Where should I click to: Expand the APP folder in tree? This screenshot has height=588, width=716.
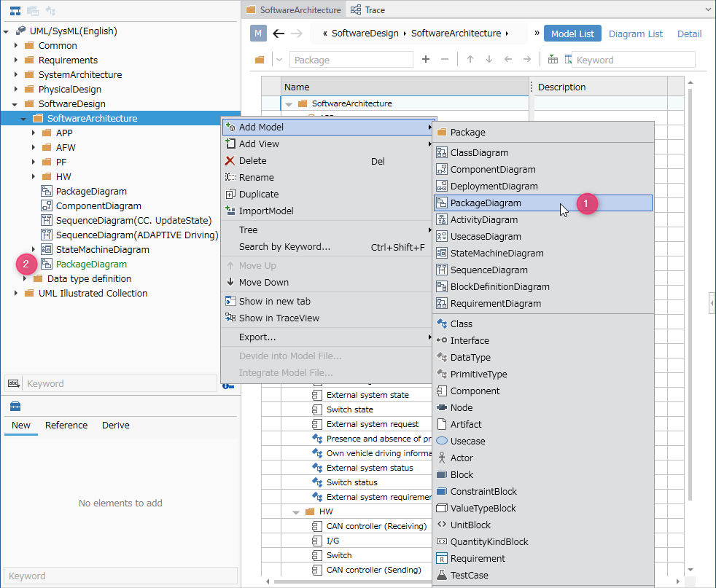click(34, 133)
